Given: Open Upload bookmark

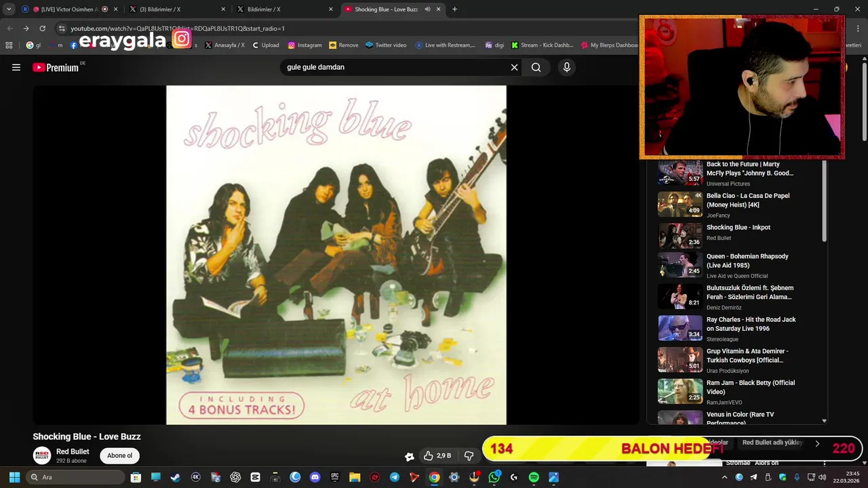Looking at the screenshot, I should click(x=265, y=45).
